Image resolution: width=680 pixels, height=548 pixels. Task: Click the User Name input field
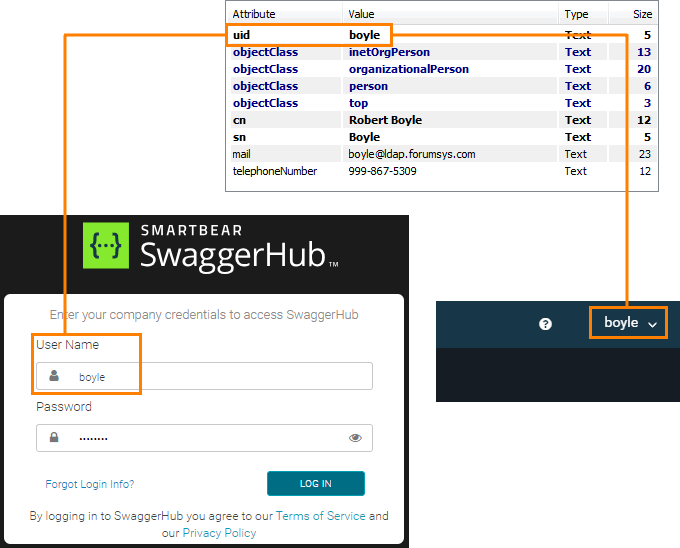click(x=204, y=376)
